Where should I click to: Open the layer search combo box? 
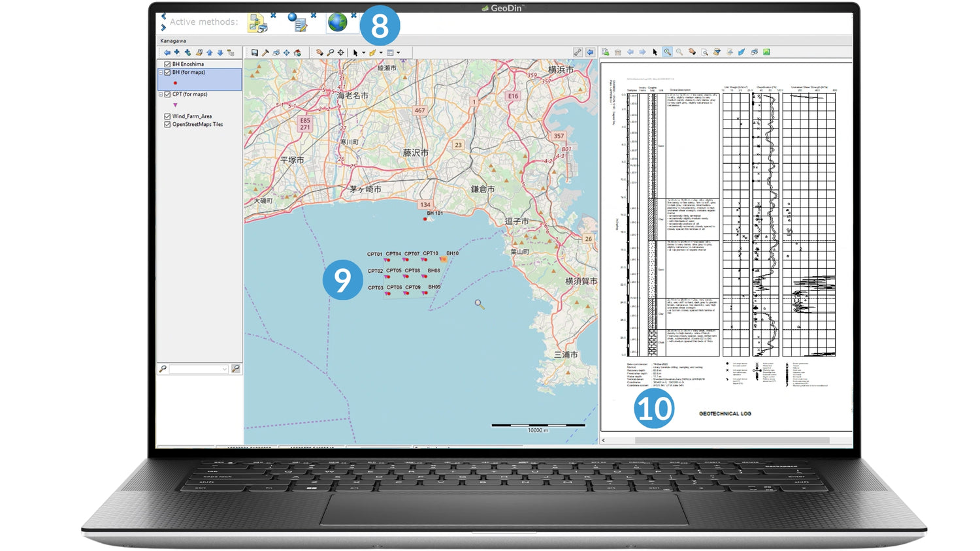224,370
